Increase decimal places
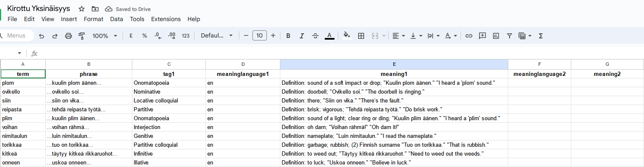Viewport: 644px width, 167px height. pos(172,36)
